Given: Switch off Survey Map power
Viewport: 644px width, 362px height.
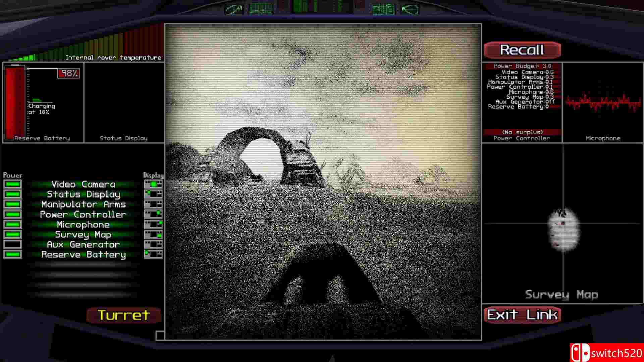Looking at the screenshot, I should pyautogui.click(x=13, y=235).
